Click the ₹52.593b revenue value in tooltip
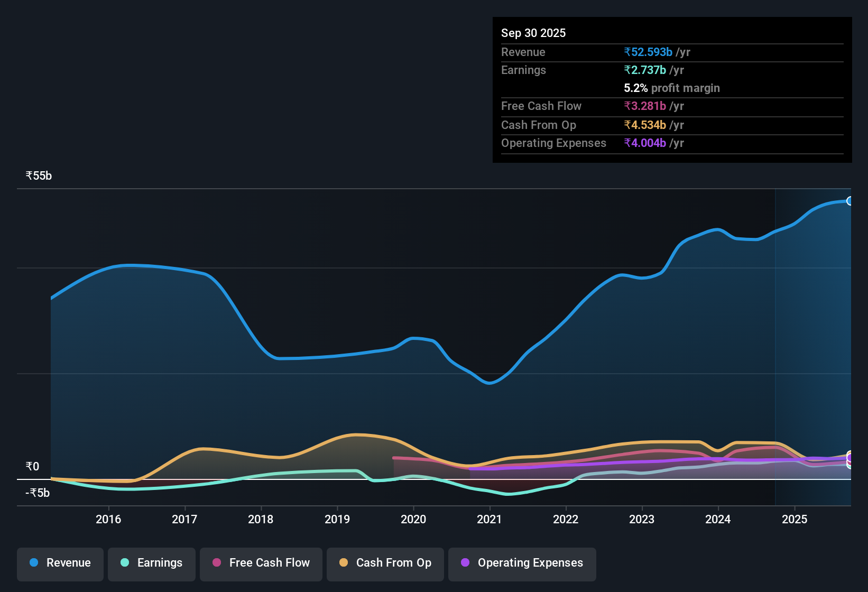 (648, 52)
